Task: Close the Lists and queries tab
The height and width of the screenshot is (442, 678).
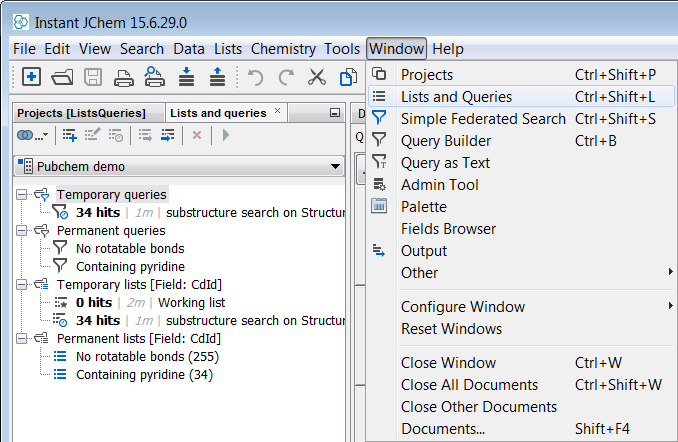Action: (277, 111)
